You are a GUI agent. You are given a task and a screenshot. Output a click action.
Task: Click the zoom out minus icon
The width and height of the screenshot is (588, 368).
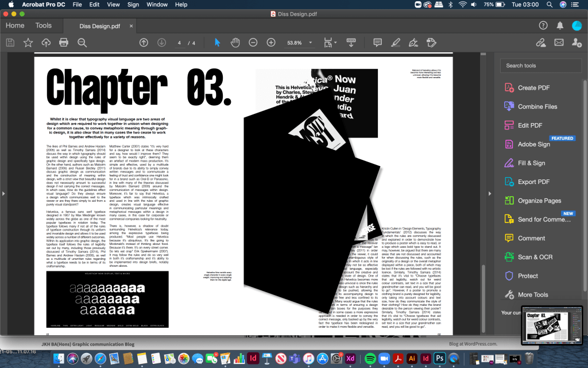coord(253,43)
